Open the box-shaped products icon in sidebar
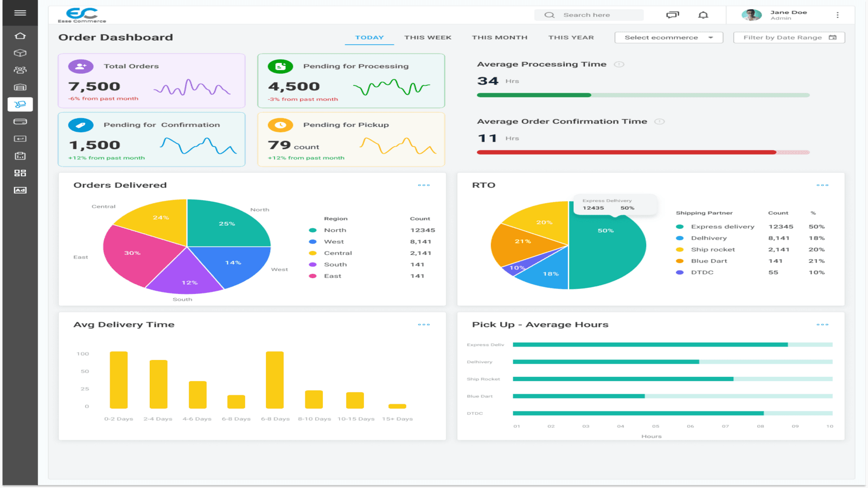Screen dimensions: 868x488 pos(20,53)
